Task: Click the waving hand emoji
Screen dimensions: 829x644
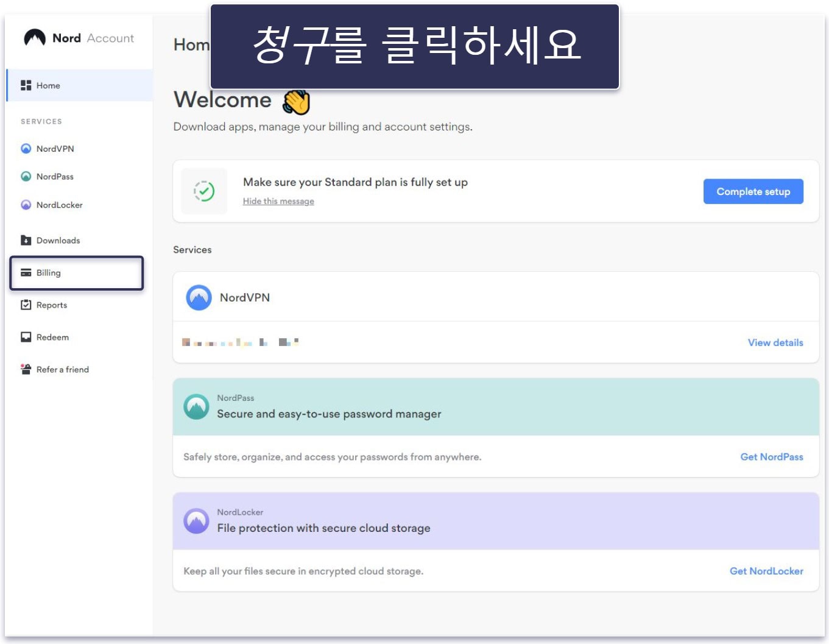Action: tap(297, 101)
